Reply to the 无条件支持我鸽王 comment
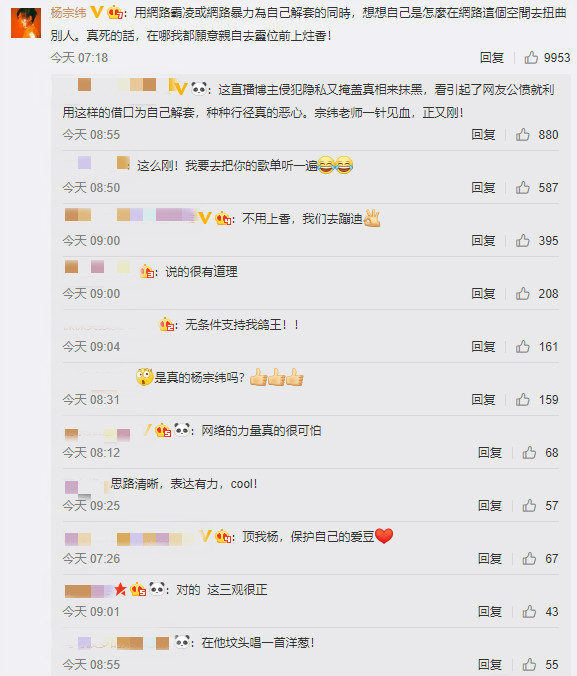Image resolution: width=577 pixels, height=676 pixels. (x=483, y=347)
